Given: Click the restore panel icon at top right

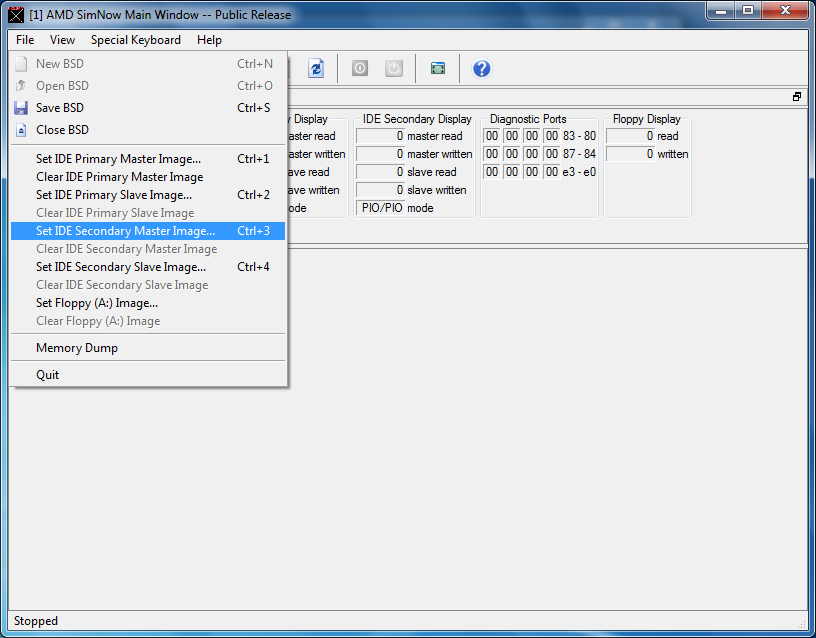Looking at the screenshot, I should point(797,97).
